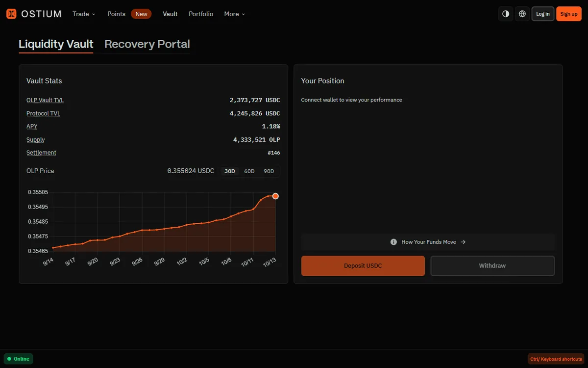The height and width of the screenshot is (368, 588).
Task: Click the Deposit USDC button
Action: point(363,266)
